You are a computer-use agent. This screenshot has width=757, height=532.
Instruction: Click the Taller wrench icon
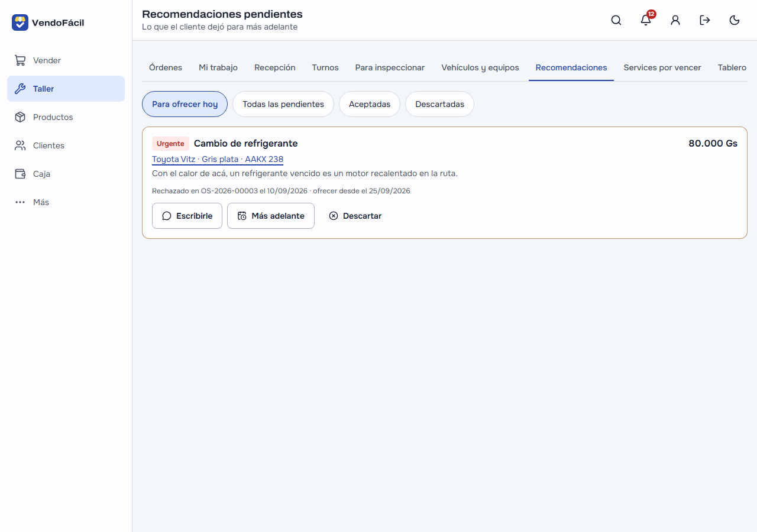pyautogui.click(x=20, y=89)
